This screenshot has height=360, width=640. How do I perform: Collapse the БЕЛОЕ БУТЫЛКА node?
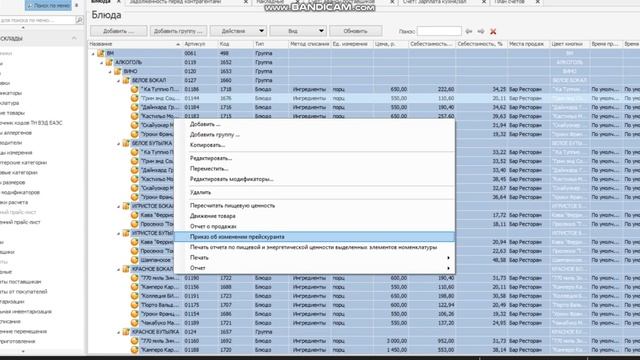[x=119, y=144]
